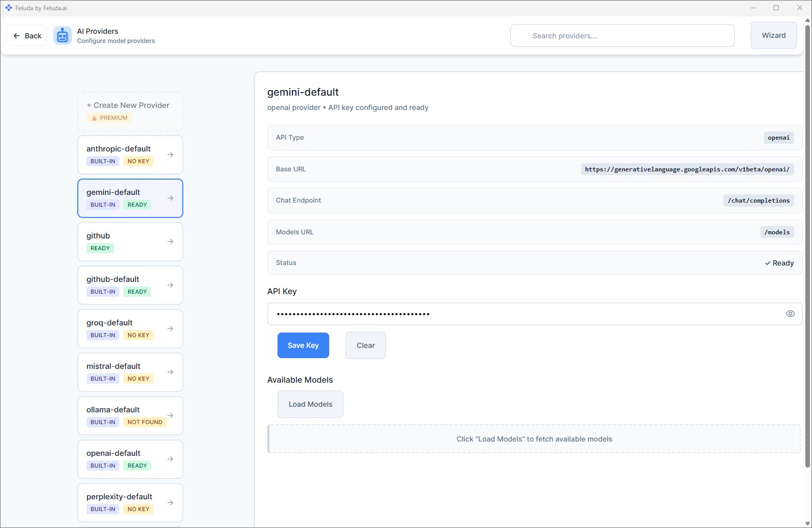812x528 pixels.
Task: Click the BUILT-IN badge on groq-default
Action: point(103,335)
